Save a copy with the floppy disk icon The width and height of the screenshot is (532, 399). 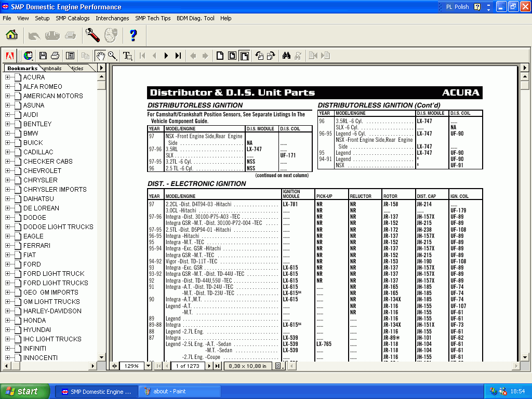pos(43,56)
